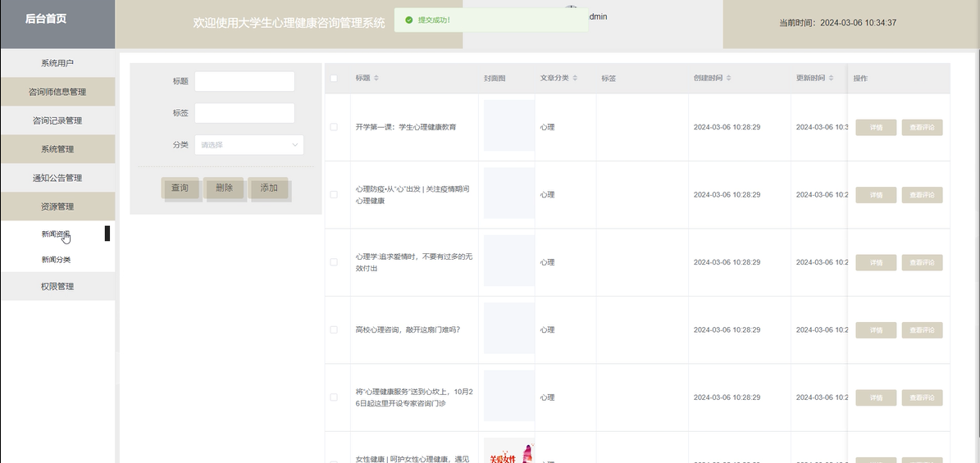Collapse 资源管理 sidebar section

point(57,207)
